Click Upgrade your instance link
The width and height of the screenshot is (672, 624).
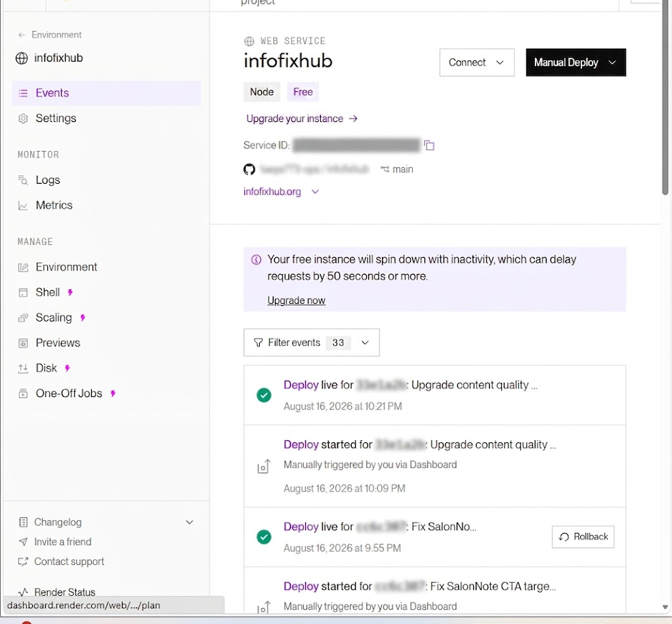pos(302,119)
